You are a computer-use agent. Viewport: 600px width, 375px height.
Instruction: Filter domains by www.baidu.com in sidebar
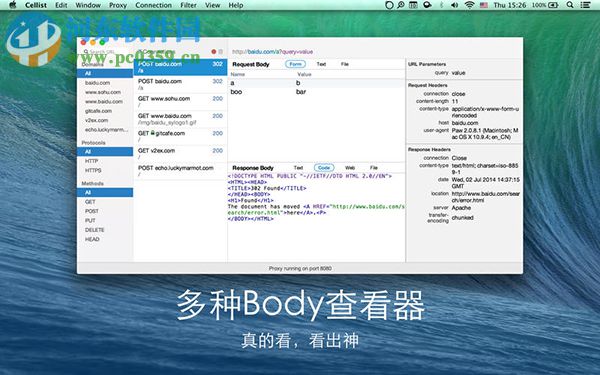click(105, 101)
